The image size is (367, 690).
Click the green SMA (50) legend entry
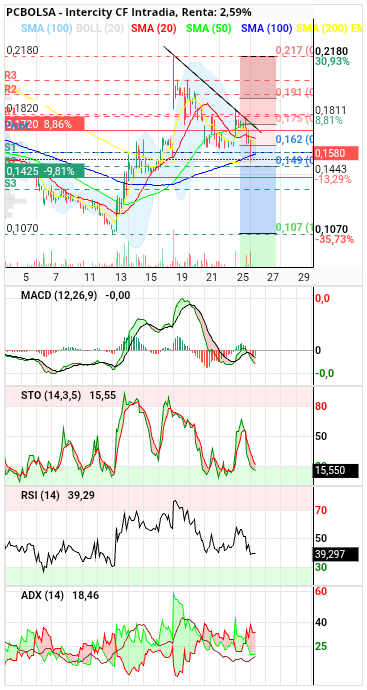[209, 29]
